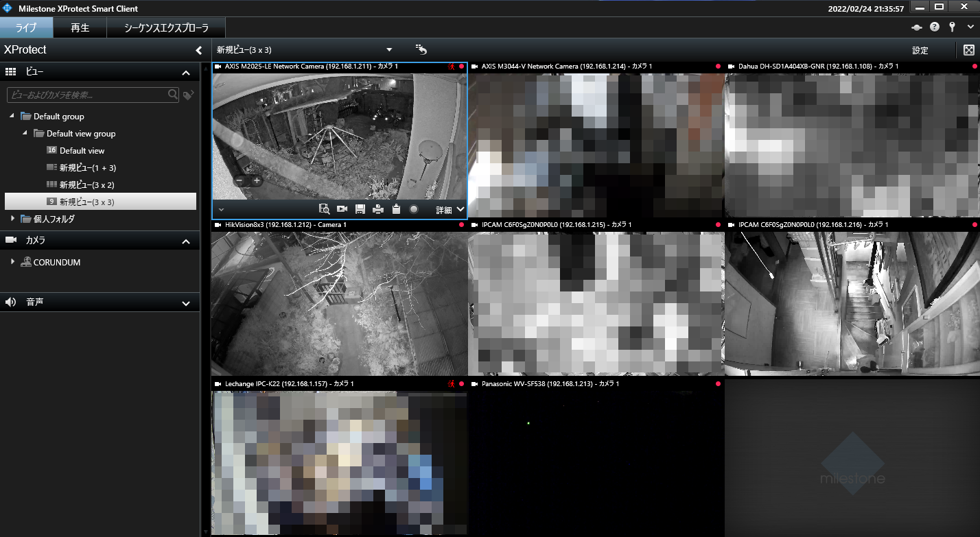This screenshot has height=537, width=980.
Task: Collapse the Default group tree node
Action: pyautogui.click(x=12, y=116)
